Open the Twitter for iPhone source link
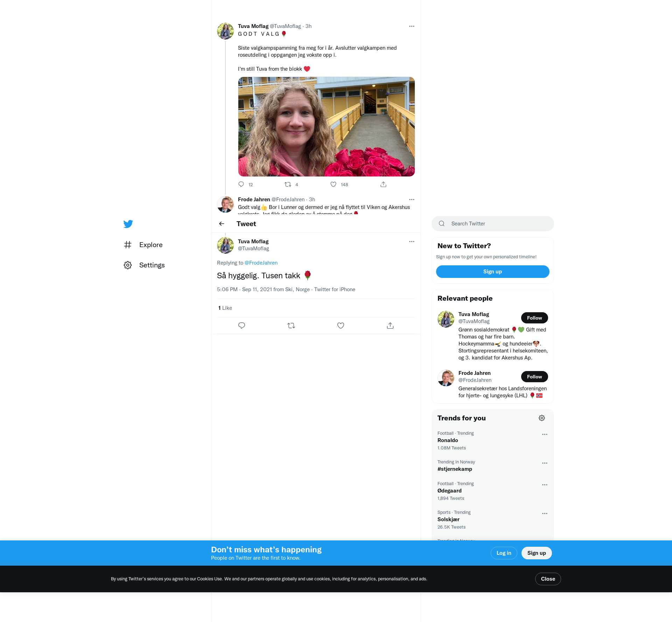Viewport: 672px width, 622px height. click(x=335, y=289)
